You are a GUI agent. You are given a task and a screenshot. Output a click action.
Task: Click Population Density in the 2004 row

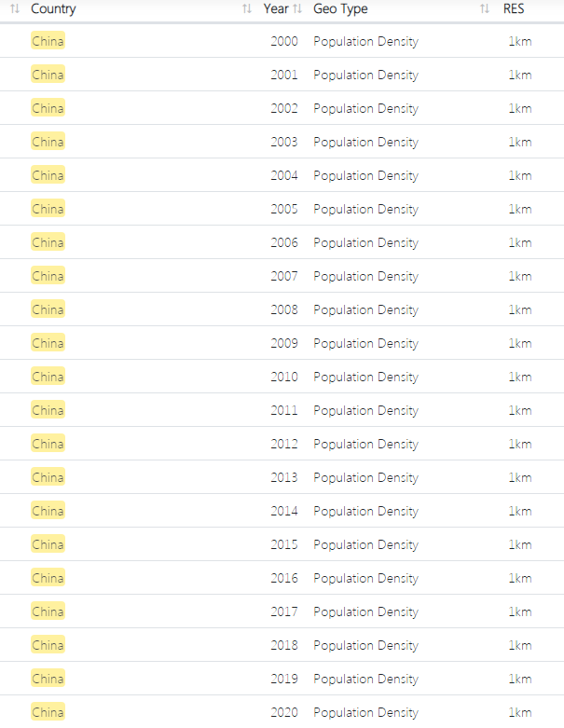pyautogui.click(x=365, y=176)
